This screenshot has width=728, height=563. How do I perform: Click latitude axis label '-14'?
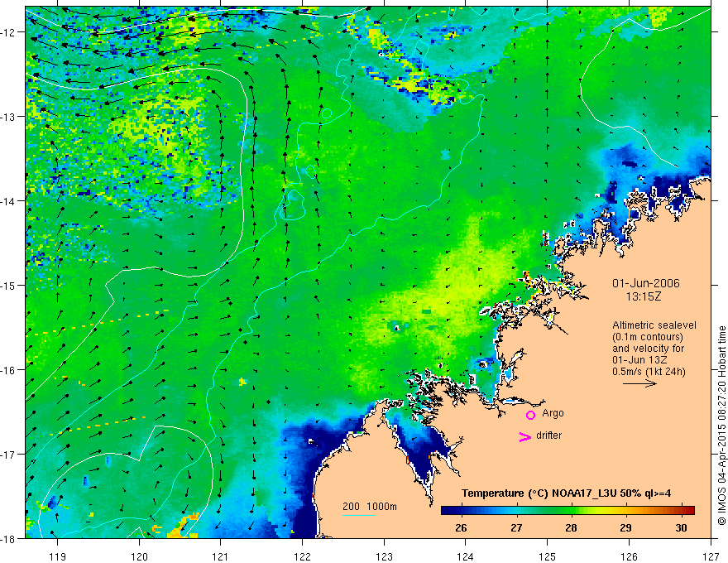(8, 200)
